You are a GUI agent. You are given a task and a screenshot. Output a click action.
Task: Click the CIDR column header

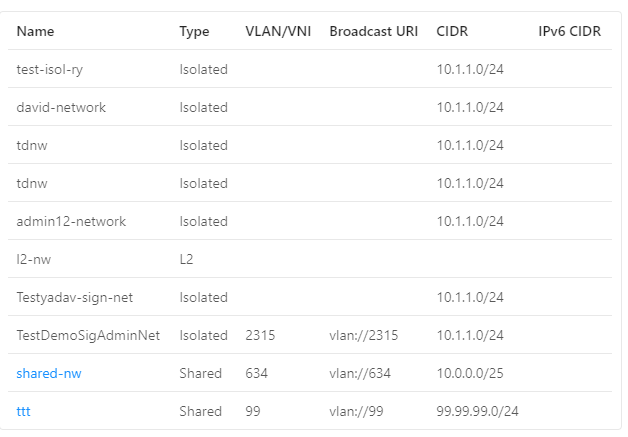452,31
